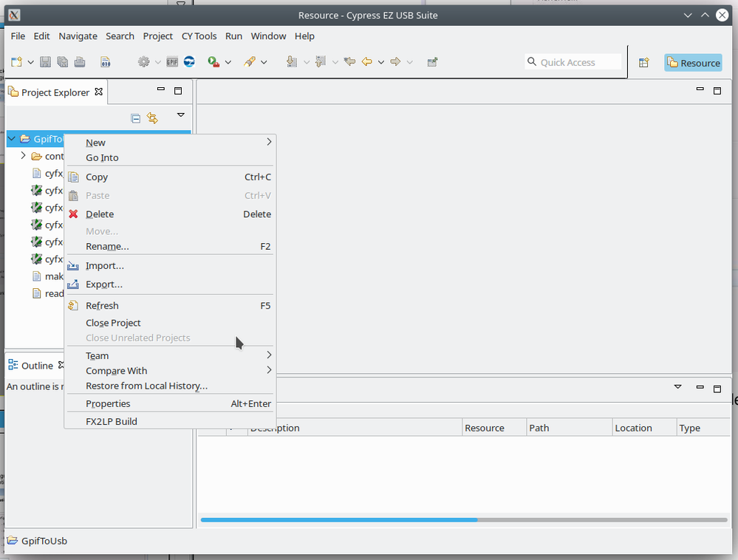Minimize the bottom Problems panel
Screen dimensions: 738x560
pyautogui.click(x=700, y=387)
